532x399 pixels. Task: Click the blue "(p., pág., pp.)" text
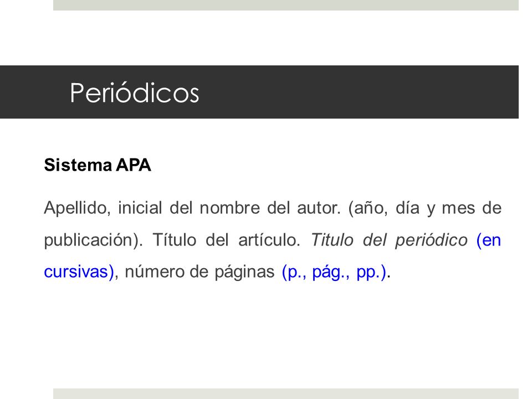(334, 272)
